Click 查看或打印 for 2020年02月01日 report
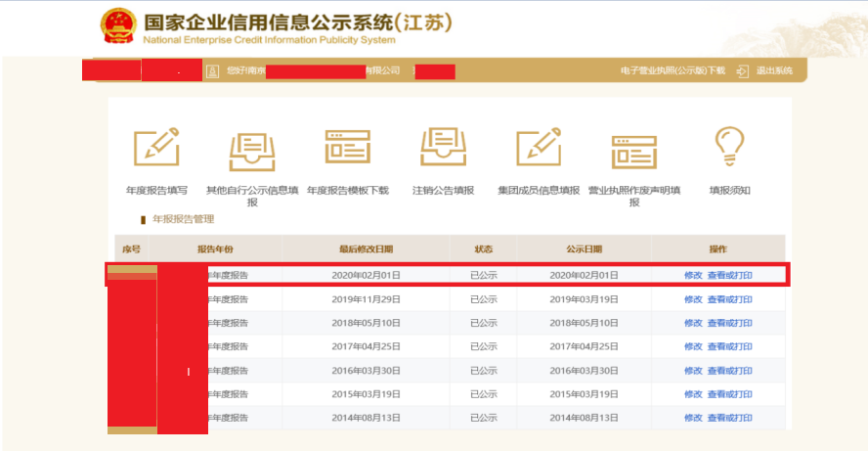The image size is (868, 451). (729, 275)
